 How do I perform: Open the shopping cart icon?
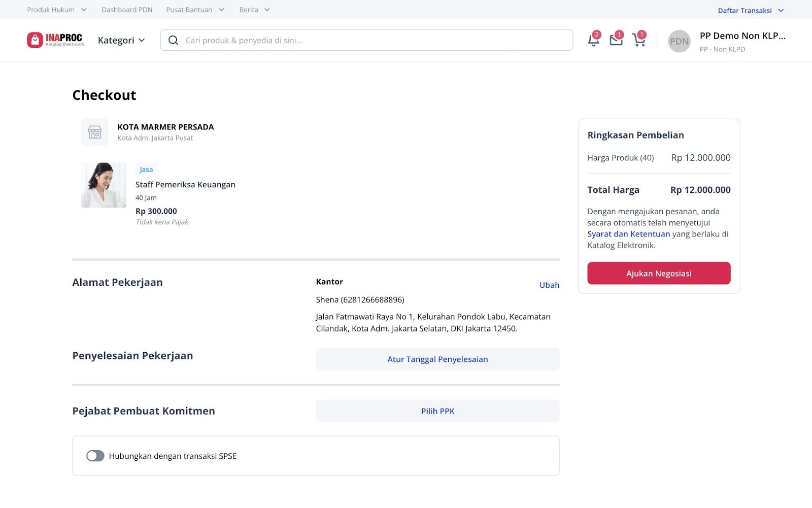[x=639, y=40]
